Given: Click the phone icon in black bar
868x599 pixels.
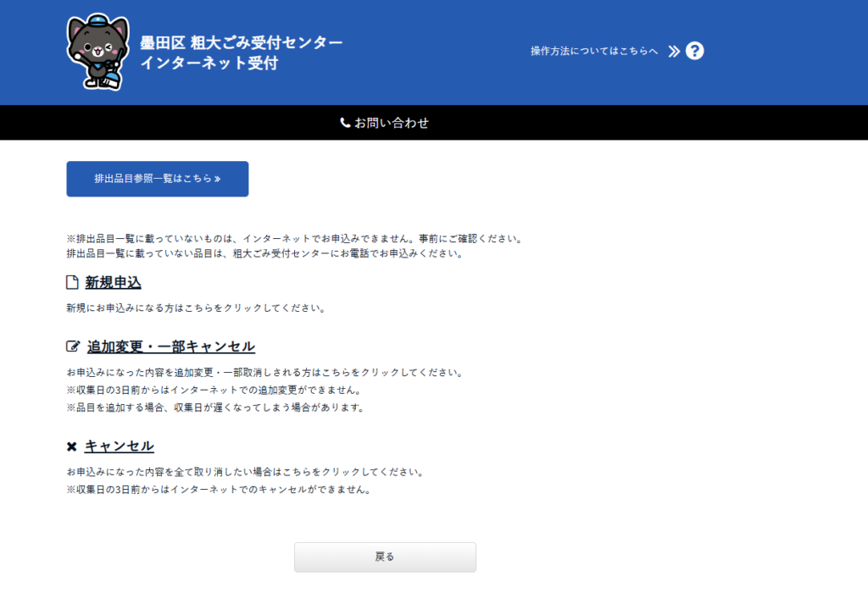Looking at the screenshot, I should pyautogui.click(x=345, y=123).
